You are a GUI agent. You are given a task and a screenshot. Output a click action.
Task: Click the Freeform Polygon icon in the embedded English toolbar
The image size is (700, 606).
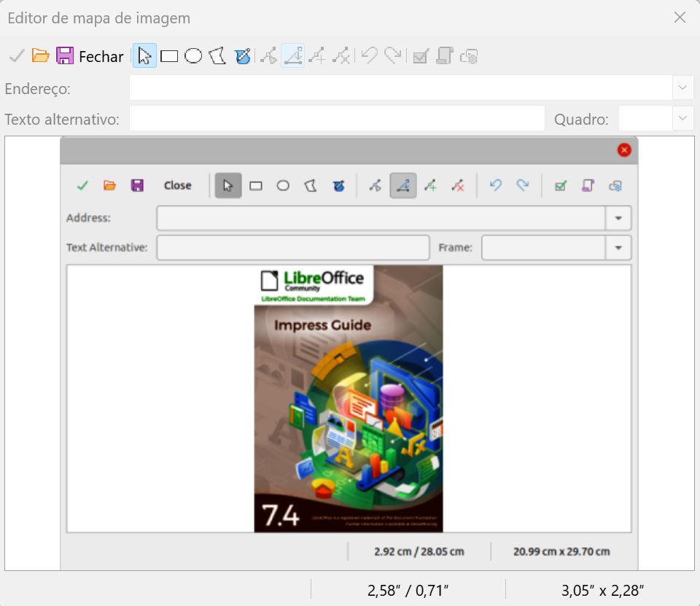click(x=339, y=185)
